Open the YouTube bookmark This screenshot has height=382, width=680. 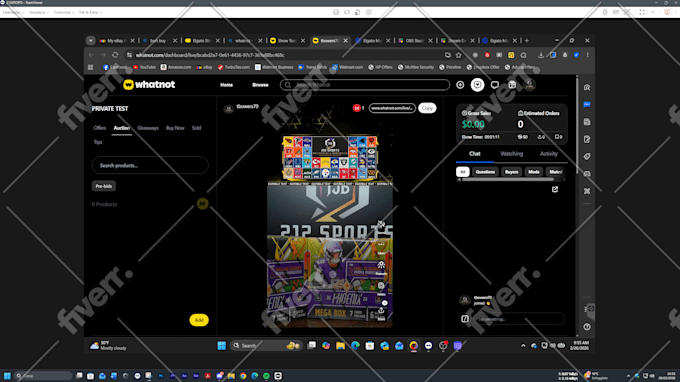(x=144, y=67)
